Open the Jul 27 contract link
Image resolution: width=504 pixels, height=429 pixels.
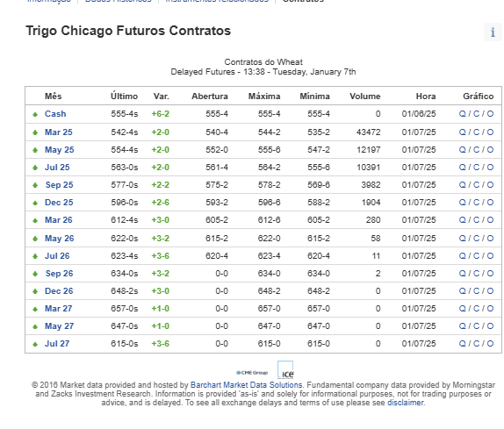pos(57,344)
